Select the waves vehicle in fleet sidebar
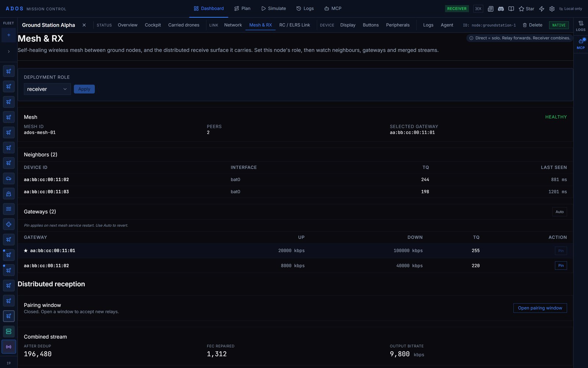 tap(9, 209)
